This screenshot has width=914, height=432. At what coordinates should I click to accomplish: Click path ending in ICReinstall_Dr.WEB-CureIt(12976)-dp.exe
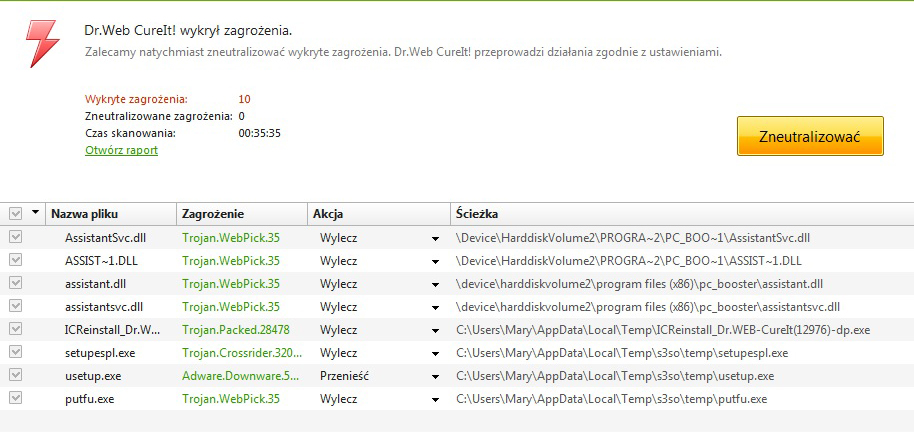(663, 330)
